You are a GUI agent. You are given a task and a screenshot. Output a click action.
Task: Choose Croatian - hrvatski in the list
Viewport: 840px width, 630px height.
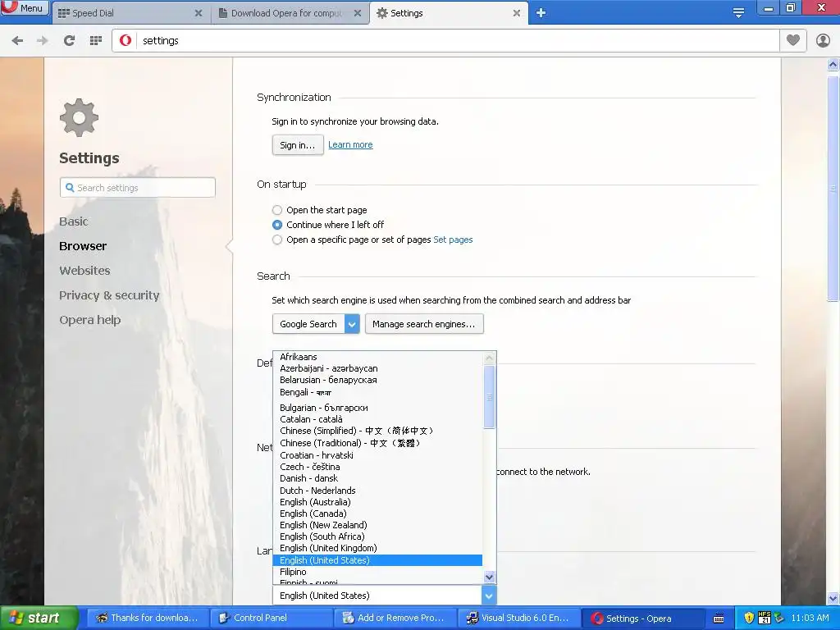click(377, 455)
